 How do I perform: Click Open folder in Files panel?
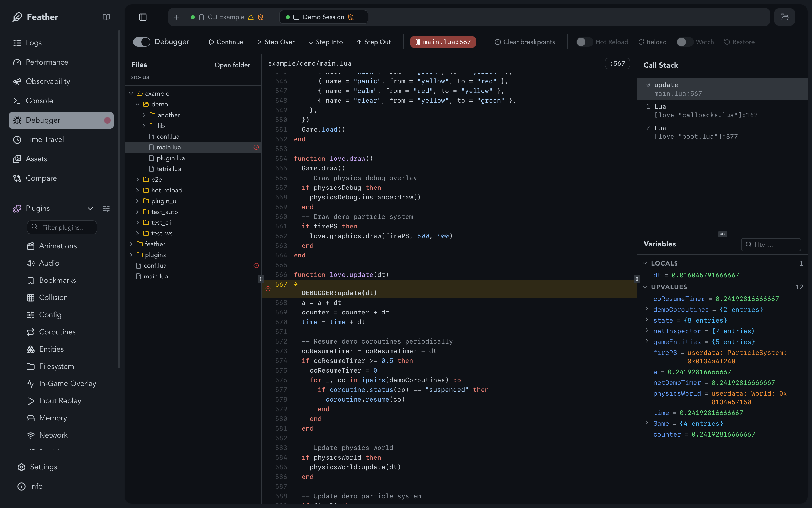[x=232, y=65]
